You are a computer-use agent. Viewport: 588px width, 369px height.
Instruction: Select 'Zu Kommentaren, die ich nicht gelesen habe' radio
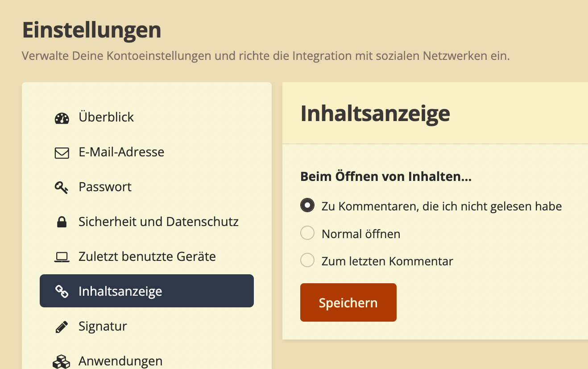[307, 205]
